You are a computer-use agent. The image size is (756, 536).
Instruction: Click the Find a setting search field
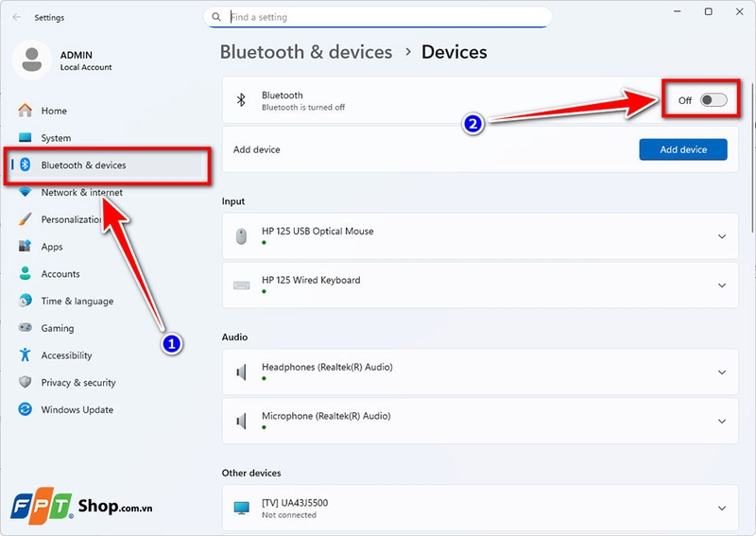(378, 17)
